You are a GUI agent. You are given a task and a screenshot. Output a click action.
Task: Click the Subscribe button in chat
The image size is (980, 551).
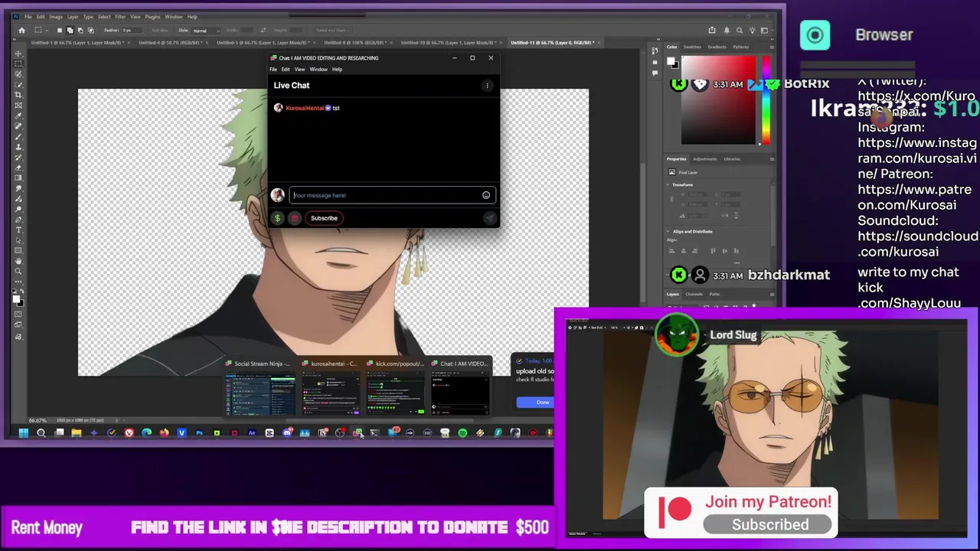[324, 218]
